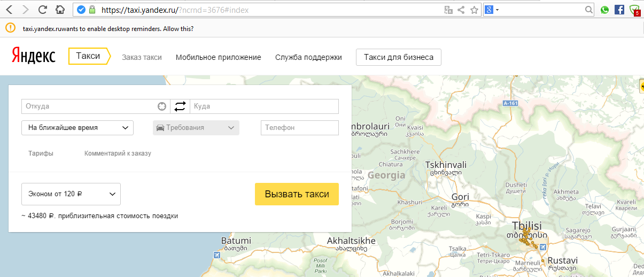Select the 'Заказ такси' navigation link
644x277 pixels.
click(142, 57)
